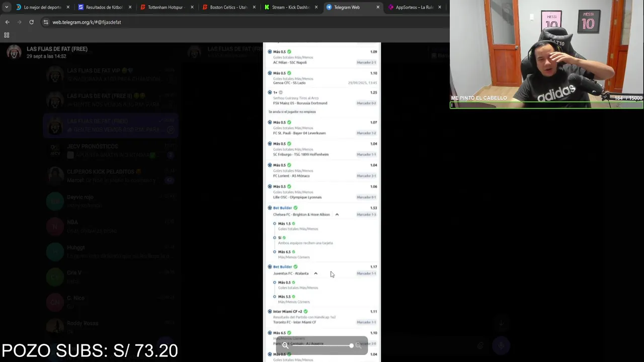Select the Telegram Web tab

[x=352, y=7]
